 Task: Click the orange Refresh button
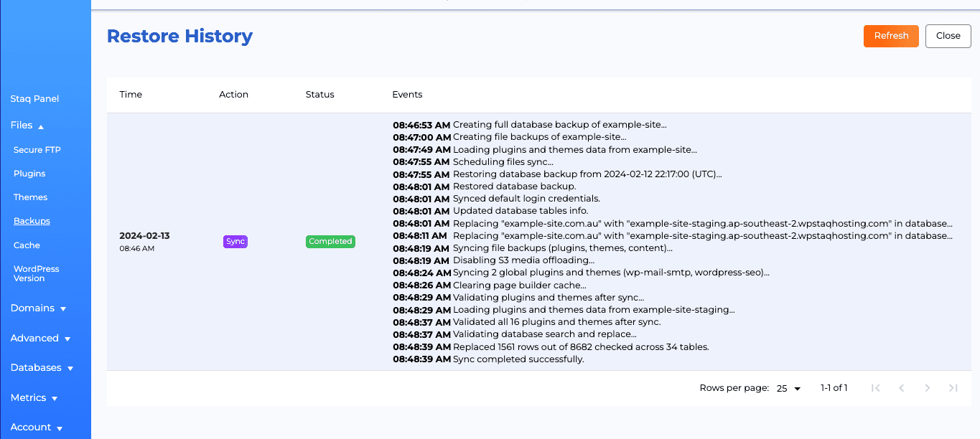coord(890,36)
